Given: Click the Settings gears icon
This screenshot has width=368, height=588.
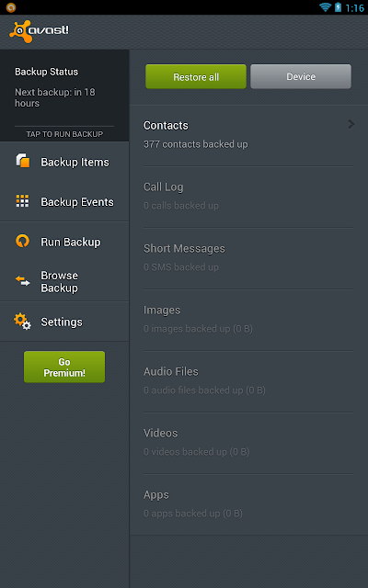Looking at the screenshot, I should click(22, 322).
